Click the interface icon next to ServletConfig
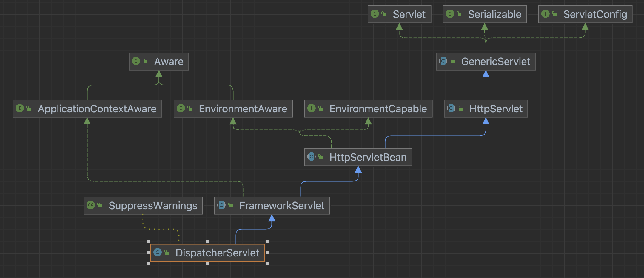 [545, 14]
